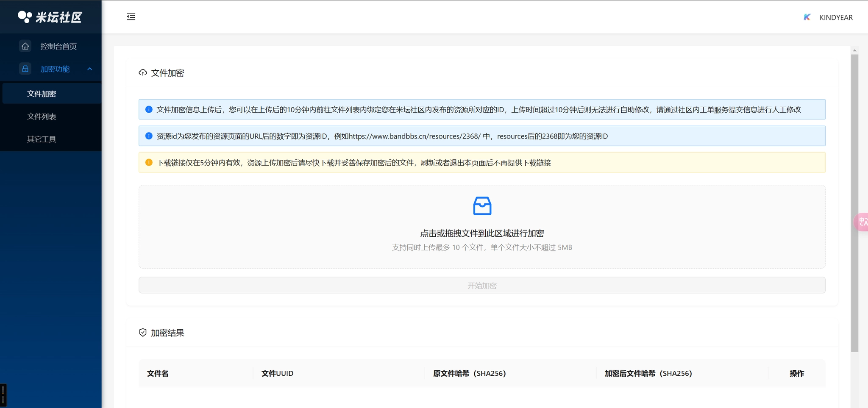Select the 文件加密 sidebar item
This screenshot has width=868, height=408.
51,94
